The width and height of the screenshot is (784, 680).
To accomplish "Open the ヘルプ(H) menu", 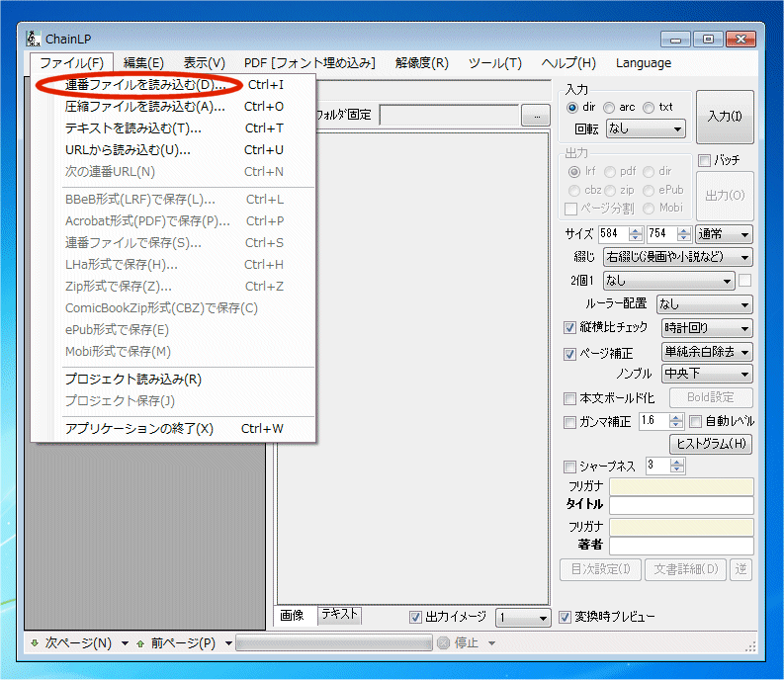I will point(569,63).
